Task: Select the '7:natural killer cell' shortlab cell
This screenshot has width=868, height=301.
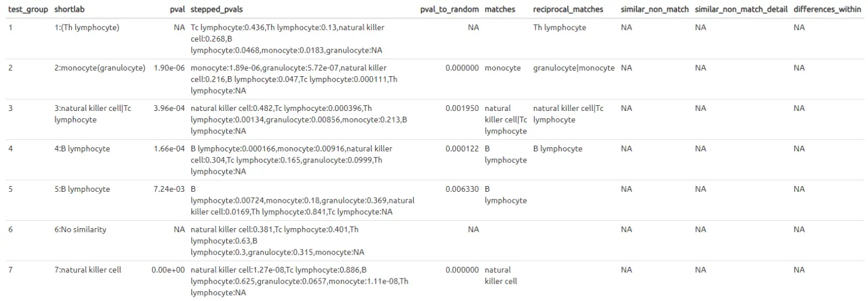Action: [x=88, y=270]
